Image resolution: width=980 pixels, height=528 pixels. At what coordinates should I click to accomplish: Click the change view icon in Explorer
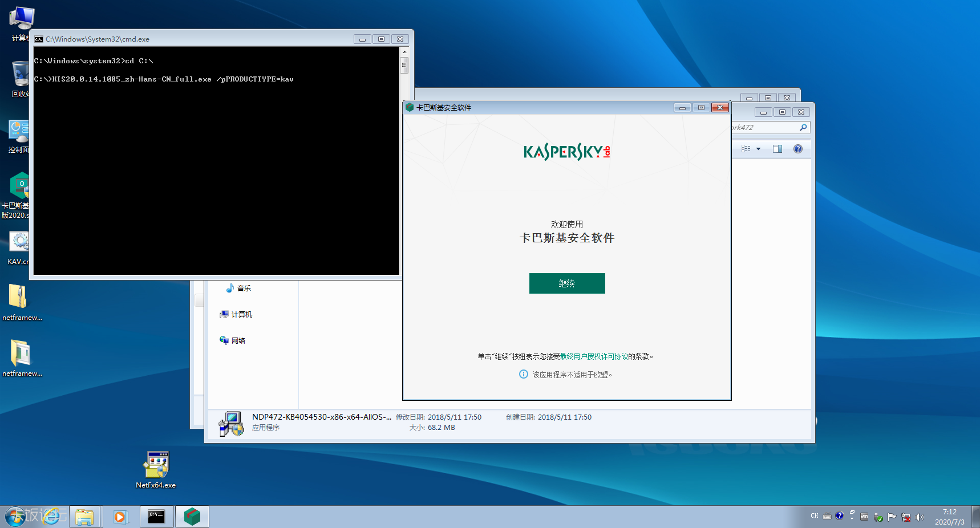746,149
